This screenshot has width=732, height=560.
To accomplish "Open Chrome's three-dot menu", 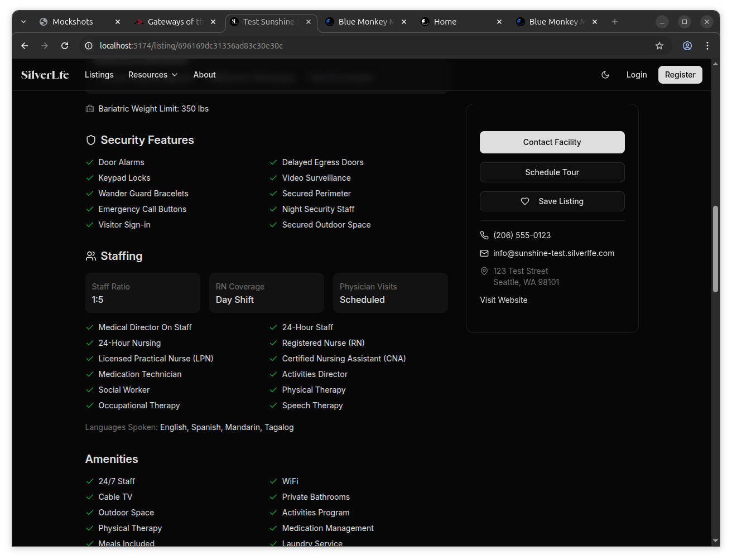I will point(707,46).
